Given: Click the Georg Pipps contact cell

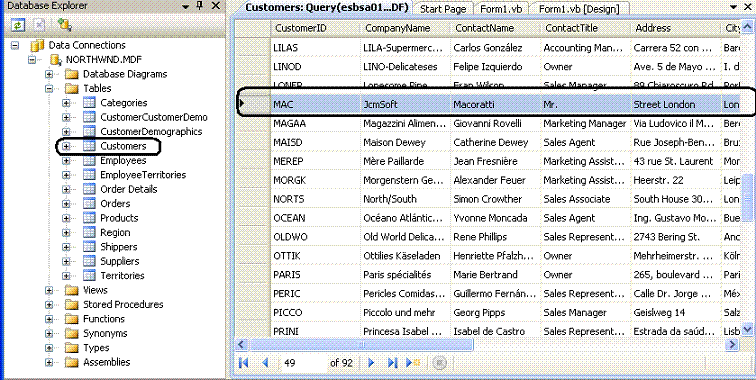Looking at the screenshot, I should click(495, 312).
